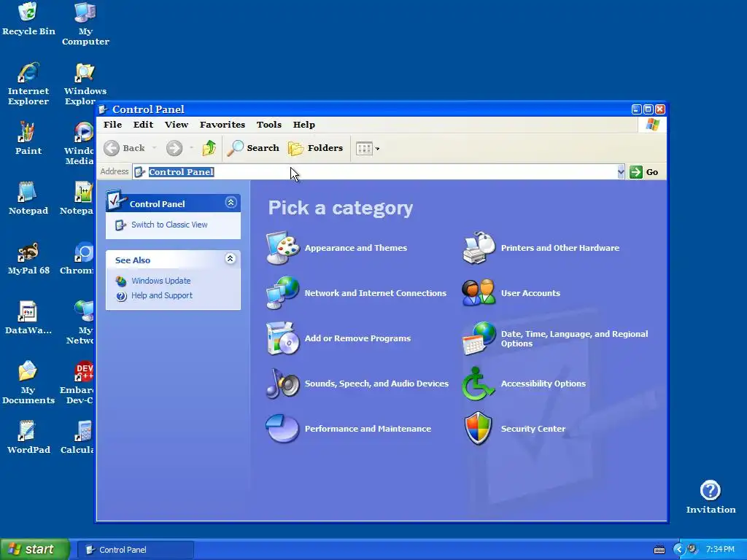Open the Add or Remove Programs icon
Viewport: 747px width, 560px height.
[283, 338]
